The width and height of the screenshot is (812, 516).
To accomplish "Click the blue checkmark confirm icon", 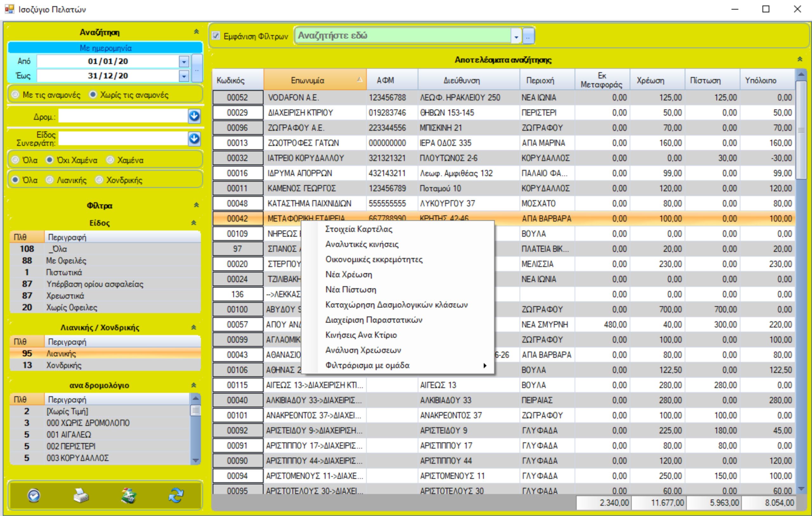I will point(34,495).
